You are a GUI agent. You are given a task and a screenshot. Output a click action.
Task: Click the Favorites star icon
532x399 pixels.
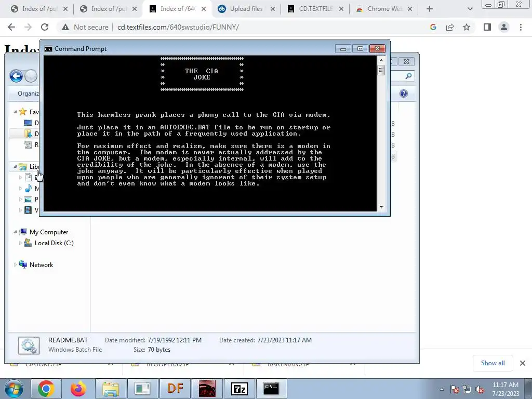coord(23,112)
